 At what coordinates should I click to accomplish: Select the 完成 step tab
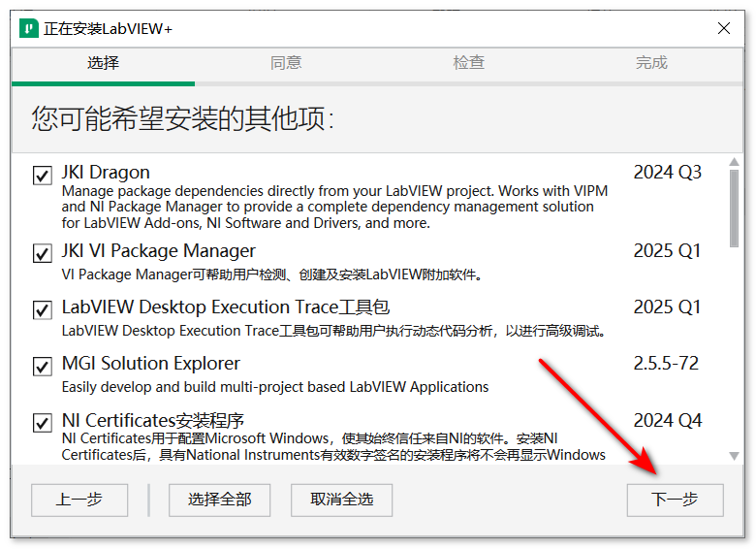point(651,63)
